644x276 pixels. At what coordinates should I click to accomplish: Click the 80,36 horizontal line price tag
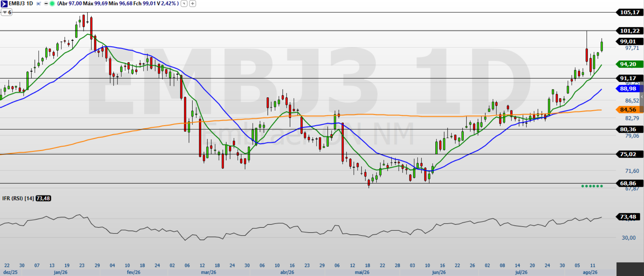click(630, 129)
